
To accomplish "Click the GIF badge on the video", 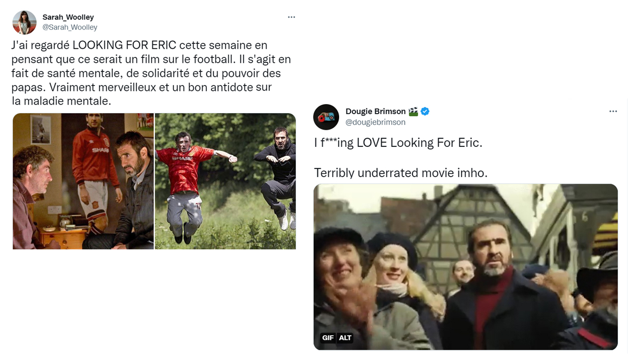I will (x=328, y=338).
